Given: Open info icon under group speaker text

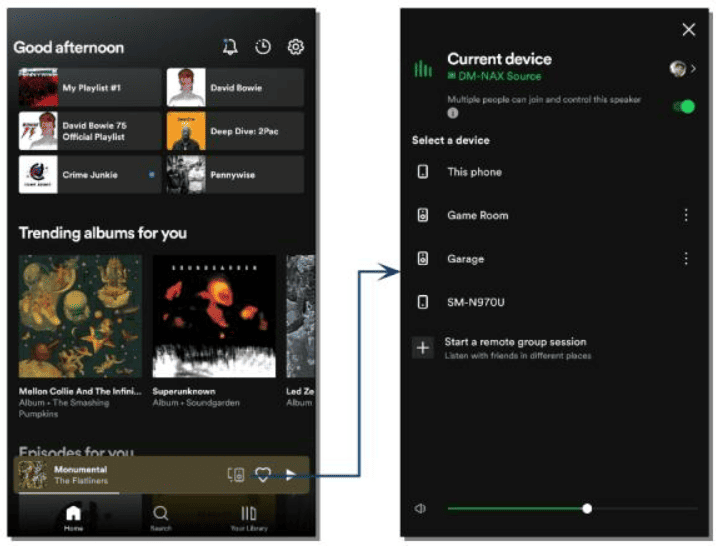Looking at the screenshot, I should click(453, 113).
